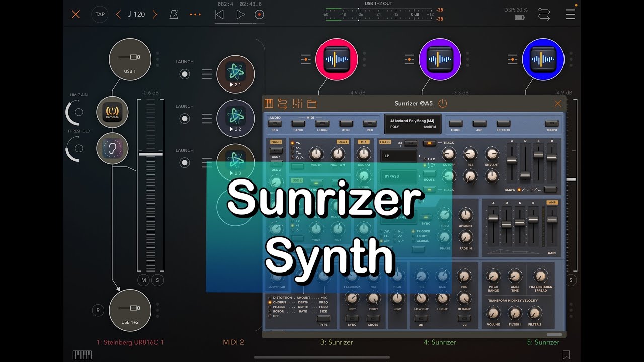Click the BKG audio button

click(x=275, y=124)
